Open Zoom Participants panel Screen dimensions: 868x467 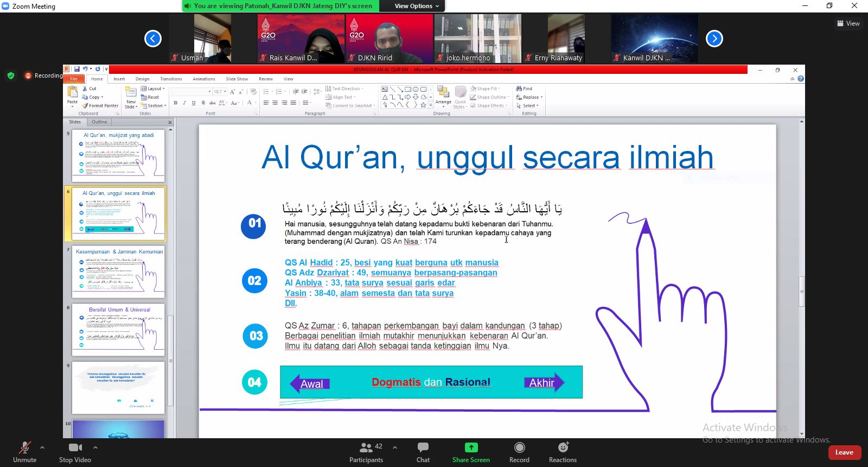point(366,452)
